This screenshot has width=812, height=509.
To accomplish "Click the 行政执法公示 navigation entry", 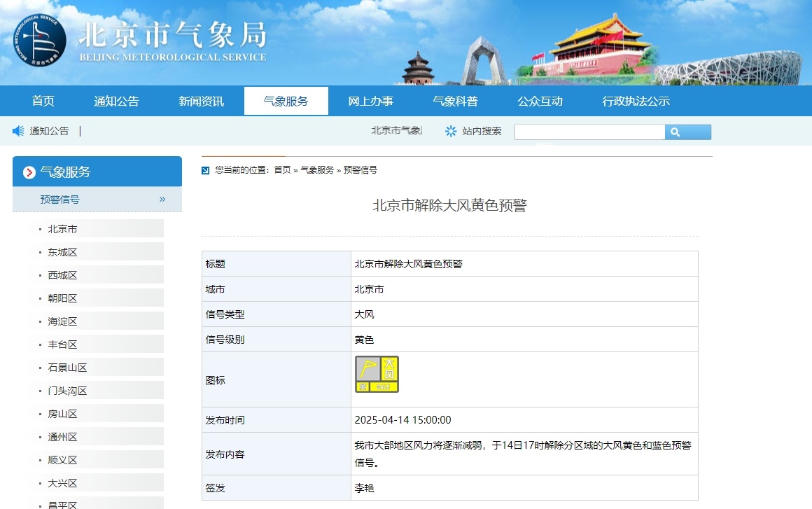I will click(x=636, y=101).
